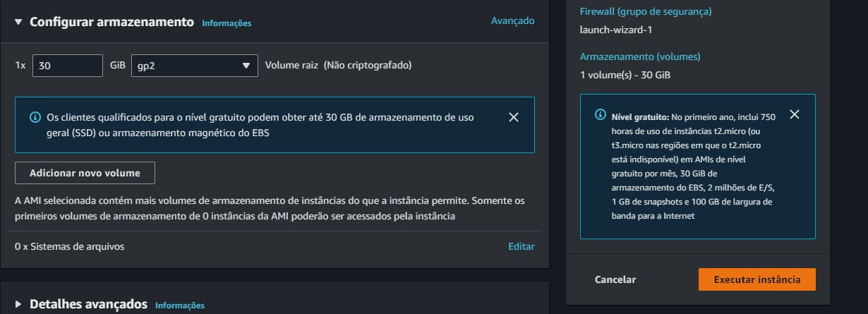
Task: Open Informações link beside Configurar armazenamento
Action: pos(227,23)
